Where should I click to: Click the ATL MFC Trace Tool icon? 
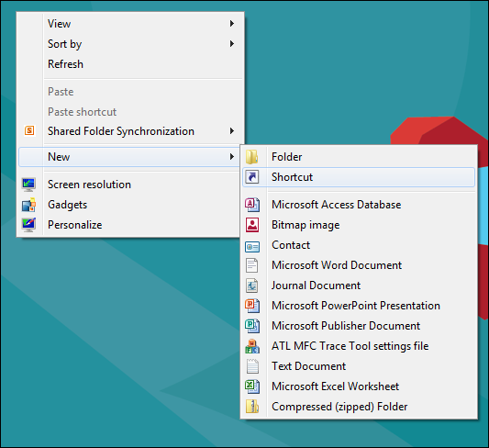(252, 346)
